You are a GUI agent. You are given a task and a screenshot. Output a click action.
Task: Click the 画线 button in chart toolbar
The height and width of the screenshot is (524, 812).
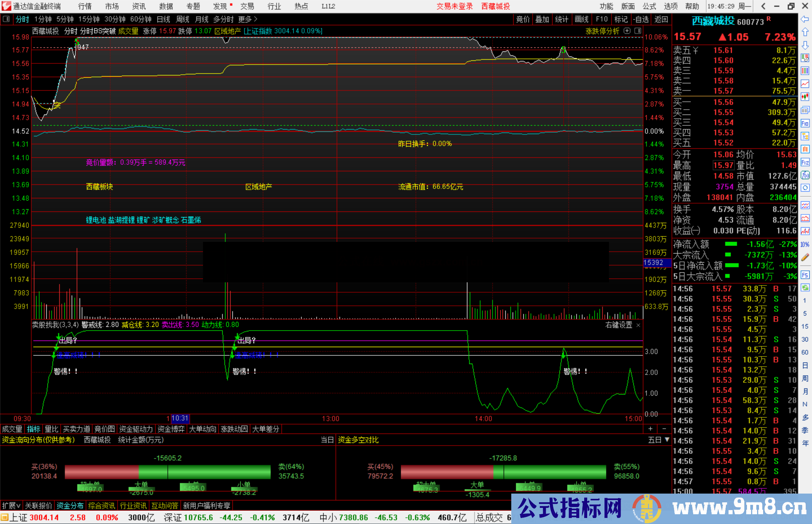(x=582, y=19)
